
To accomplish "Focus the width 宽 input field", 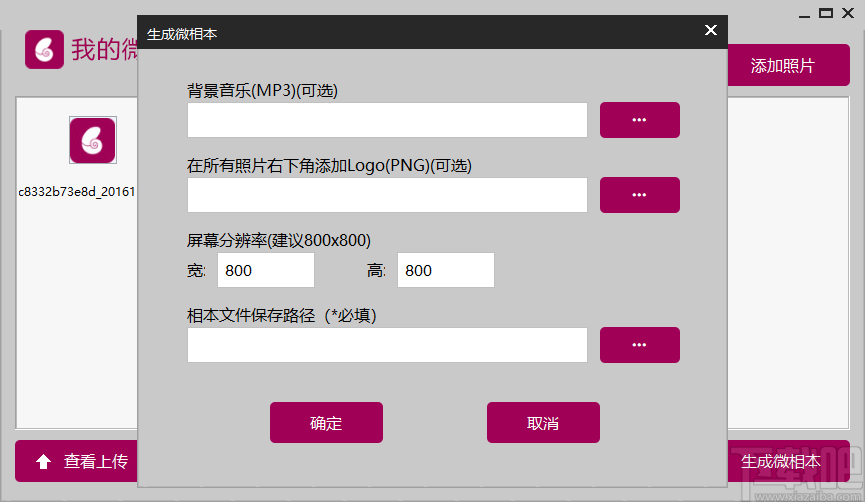I will point(266,270).
